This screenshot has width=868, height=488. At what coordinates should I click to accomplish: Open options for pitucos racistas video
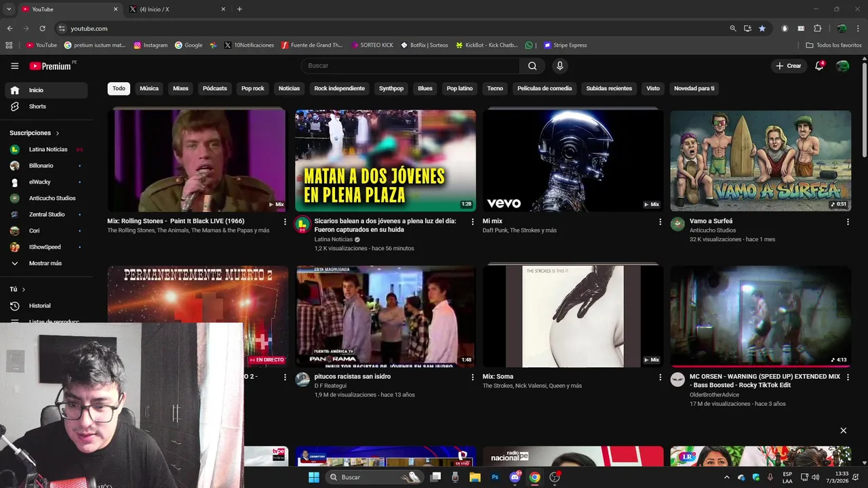tap(473, 377)
